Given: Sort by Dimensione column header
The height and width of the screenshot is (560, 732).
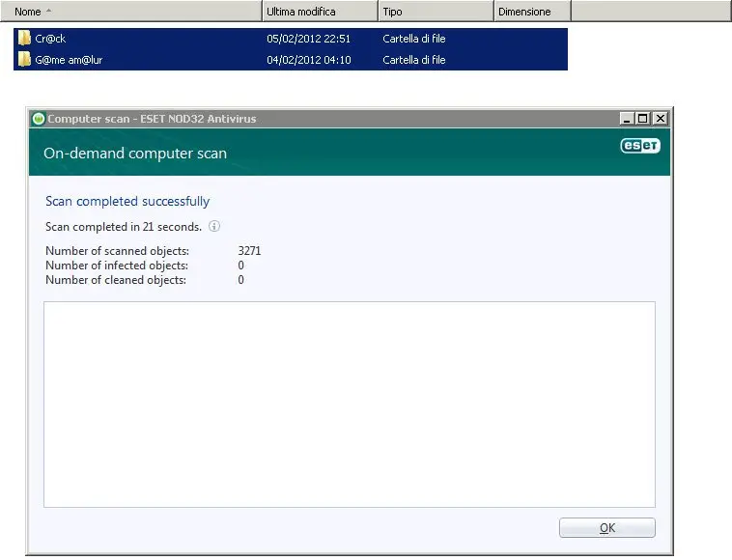Looking at the screenshot, I should click(533, 12).
